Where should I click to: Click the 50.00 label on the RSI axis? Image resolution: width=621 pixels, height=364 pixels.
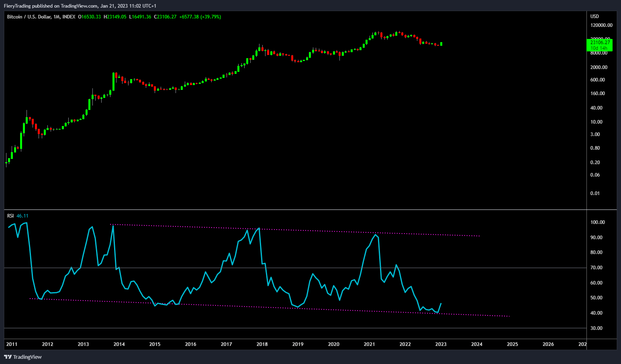(x=596, y=298)
